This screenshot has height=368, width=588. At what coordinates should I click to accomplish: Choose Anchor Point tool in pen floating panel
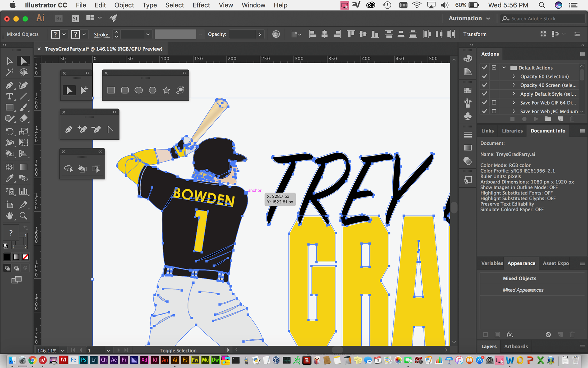(110, 129)
